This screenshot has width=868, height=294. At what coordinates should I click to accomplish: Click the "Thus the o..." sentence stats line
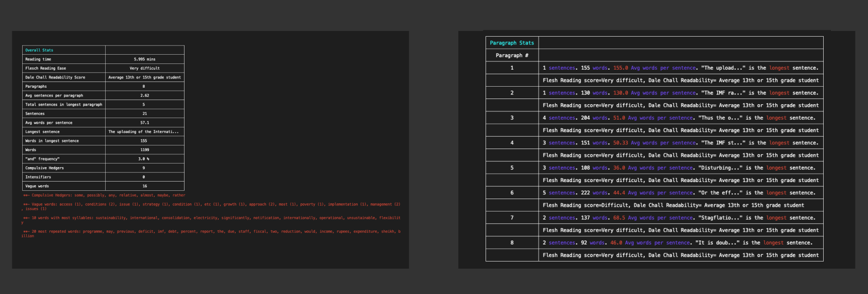coord(679,118)
